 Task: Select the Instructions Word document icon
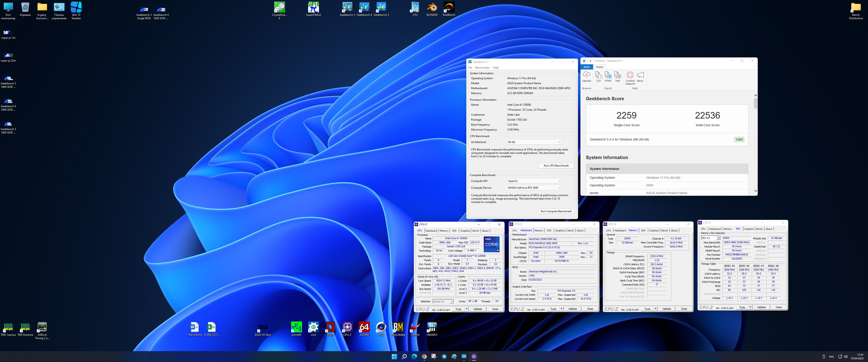[x=195, y=329]
